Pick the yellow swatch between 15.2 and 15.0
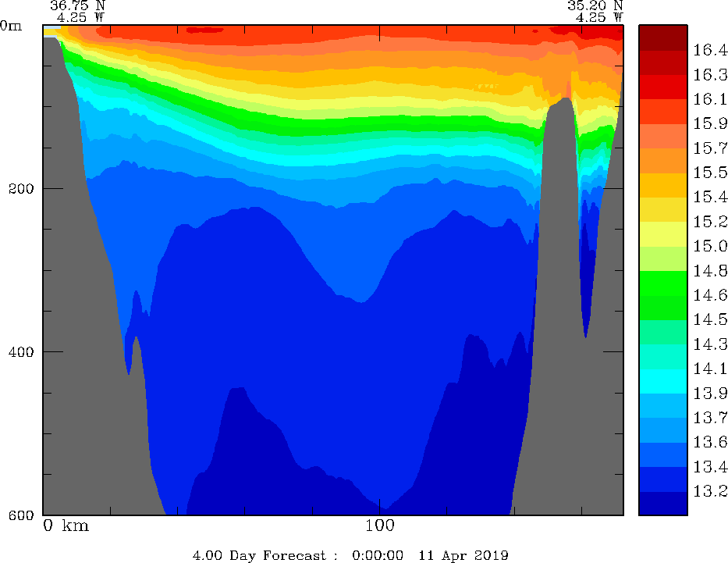Image resolution: width=728 pixels, height=563 pixels. (x=663, y=234)
